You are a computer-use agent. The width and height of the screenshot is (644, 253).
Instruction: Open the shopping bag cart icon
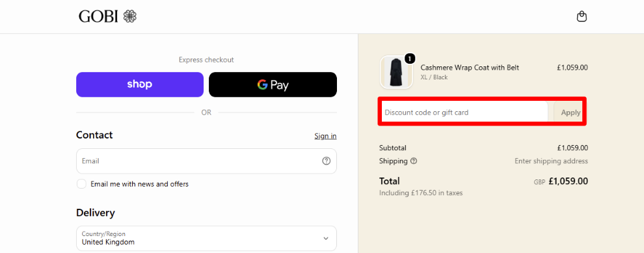(582, 16)
